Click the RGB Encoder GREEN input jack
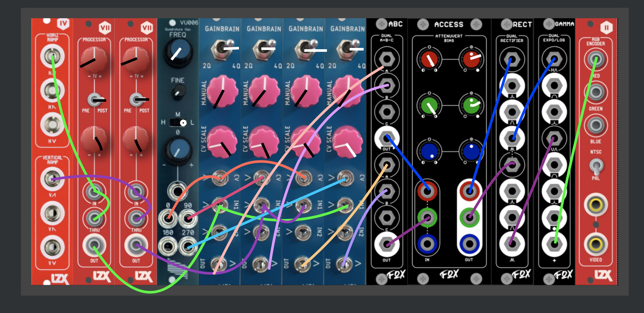Image resolution: width=644 pixels, height=313 pixels. (x=596, y=92)
